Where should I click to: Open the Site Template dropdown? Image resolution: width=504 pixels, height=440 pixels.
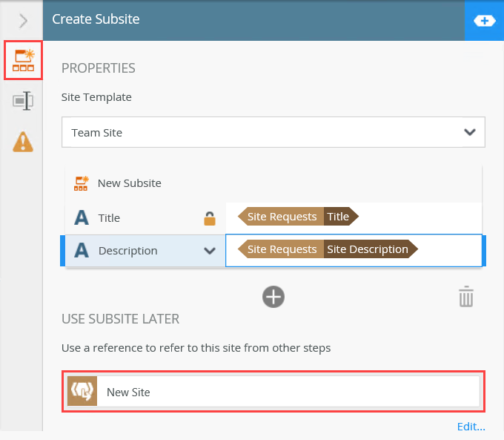pos(273,133)
